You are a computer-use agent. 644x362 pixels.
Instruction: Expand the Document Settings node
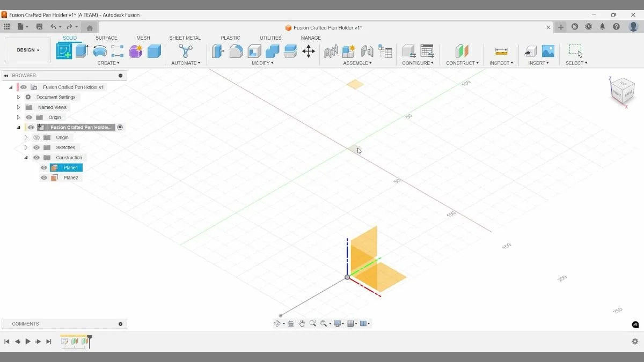coord(18,97)
